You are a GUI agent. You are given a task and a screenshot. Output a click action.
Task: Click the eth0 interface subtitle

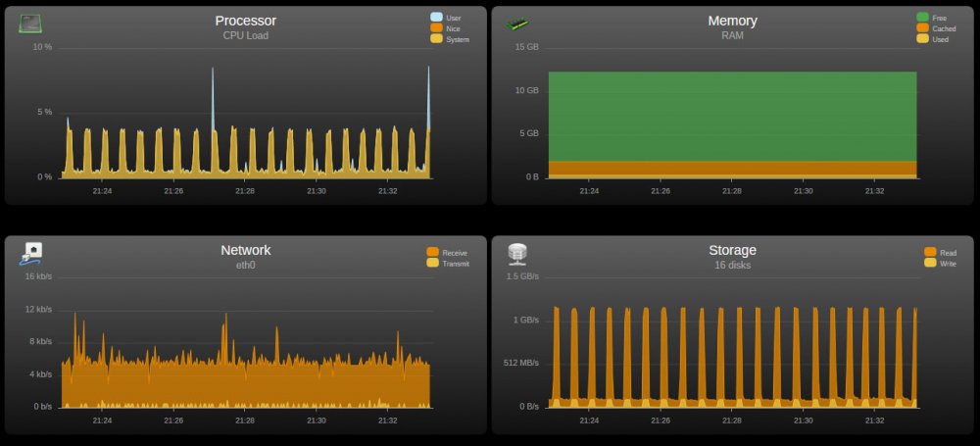click(x=246, y=266)
